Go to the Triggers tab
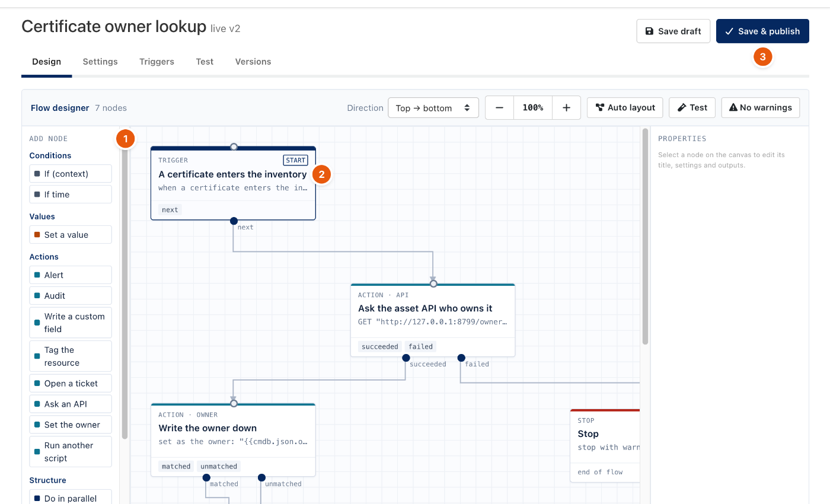The width and height of the screenshot is (830, 504). point(157,62)
